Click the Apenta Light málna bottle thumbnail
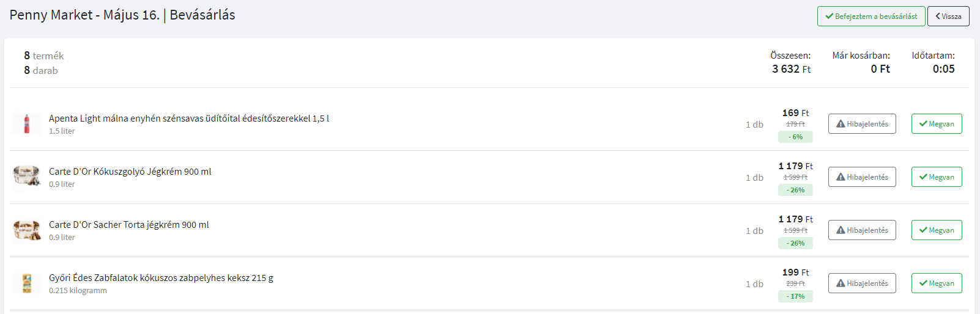 point(27,124)
